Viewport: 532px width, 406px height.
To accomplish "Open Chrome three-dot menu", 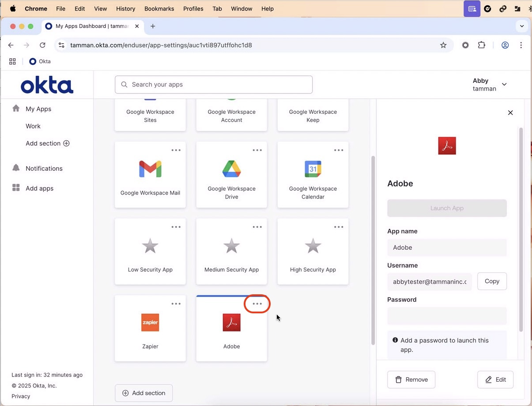I will click(x=521, y=45).
